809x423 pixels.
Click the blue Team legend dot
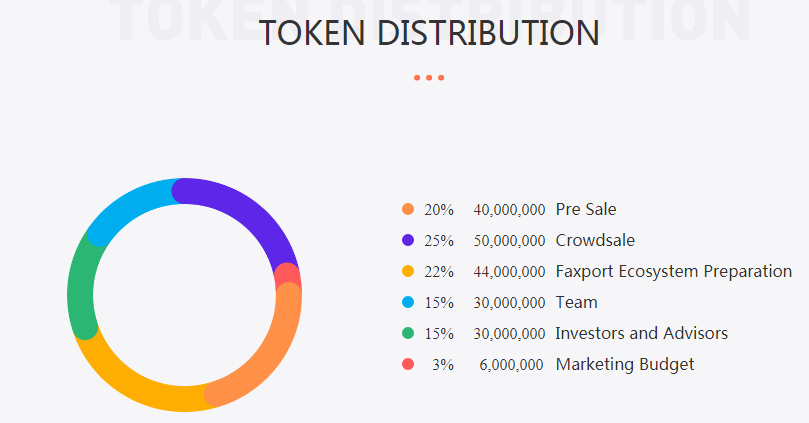pyautogui.click(x=408, y=302)
